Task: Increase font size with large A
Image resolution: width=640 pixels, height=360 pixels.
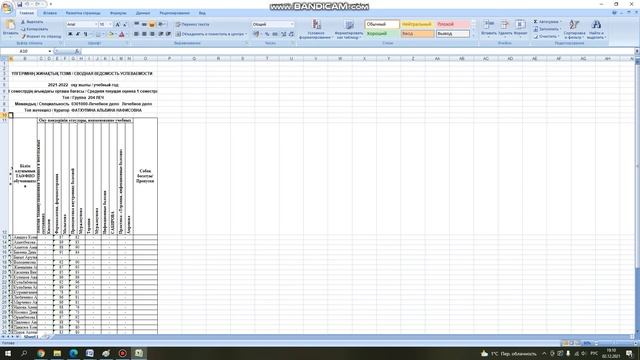Action: (x=118, y=24)
